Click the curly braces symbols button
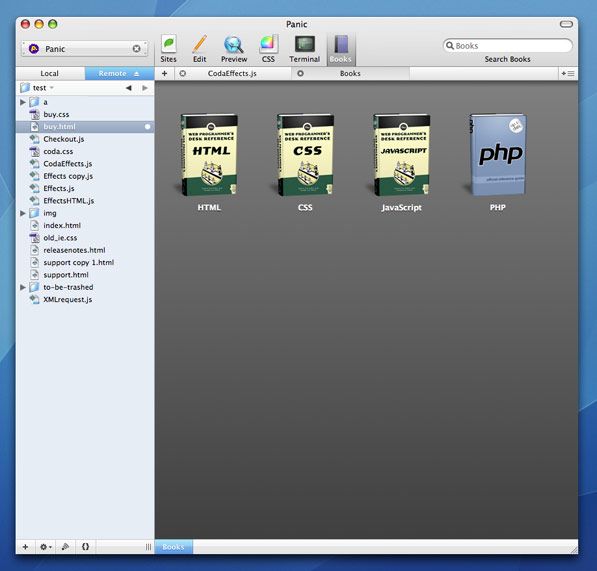 pyautogui.click(x=85, y=547)
